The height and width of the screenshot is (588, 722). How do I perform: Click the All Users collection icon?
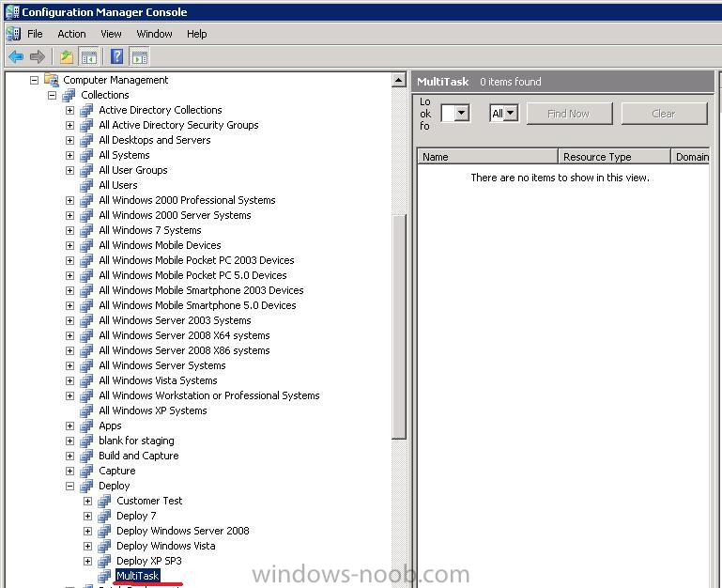click(x=86, y=185)
